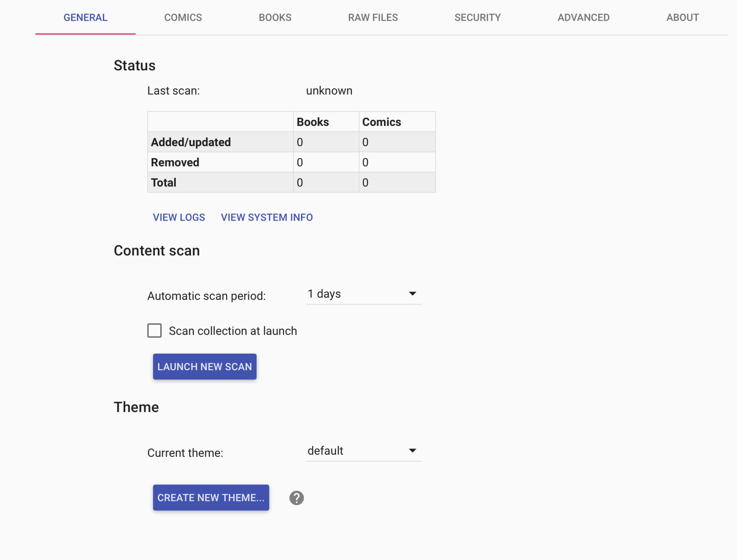Click the Added/updated row label
The width and height of the screenshot is (737, 560).
click(191, 142)
